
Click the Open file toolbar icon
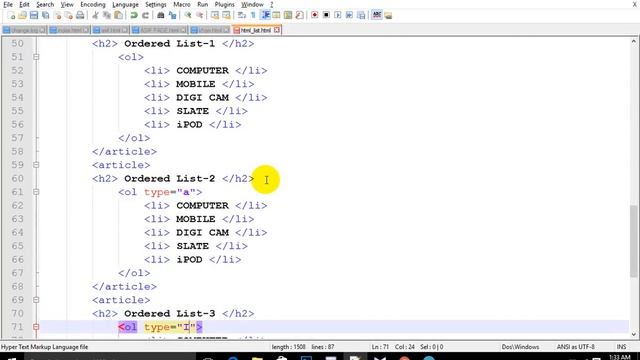pos(22,16)
